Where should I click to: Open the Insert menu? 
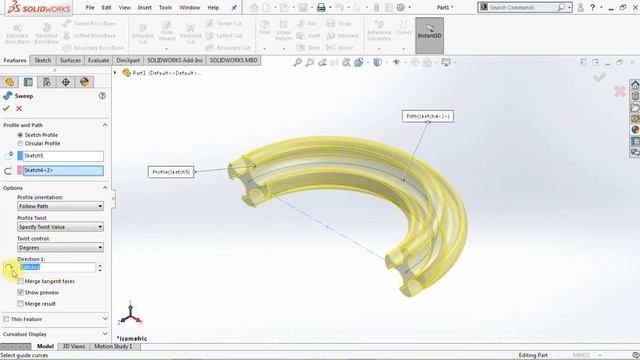coord(144,7)
